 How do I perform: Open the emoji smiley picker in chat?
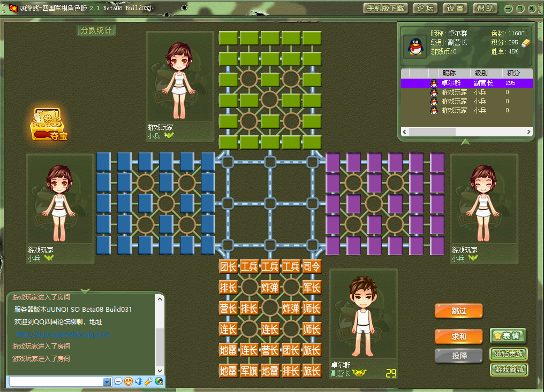coord(129,381)
